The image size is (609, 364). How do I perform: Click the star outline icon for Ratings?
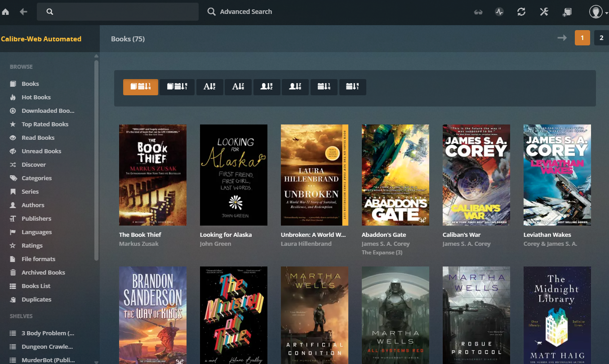pyautogui.click(x=13, y=245)
